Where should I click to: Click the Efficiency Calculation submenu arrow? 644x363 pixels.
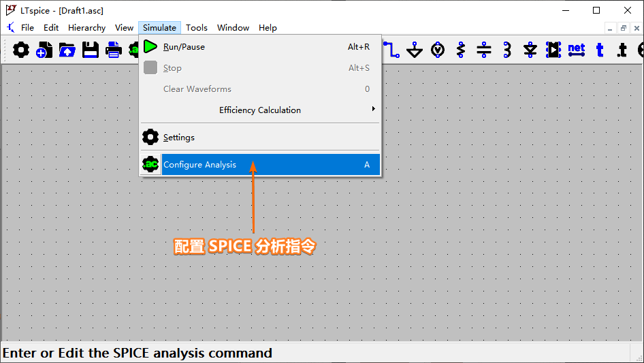click(373, 108)
